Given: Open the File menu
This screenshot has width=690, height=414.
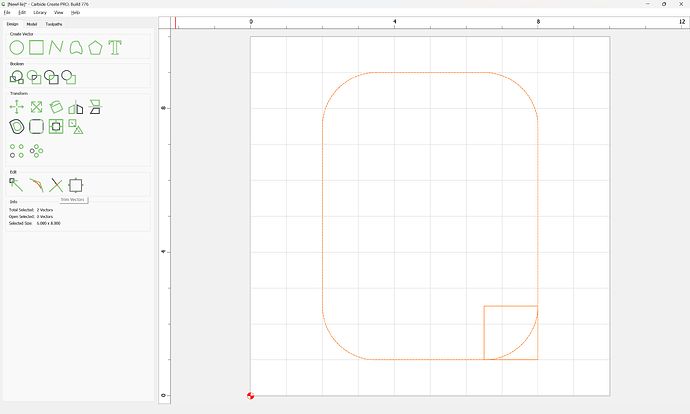Looking at the screenshot, I should 7,12.
